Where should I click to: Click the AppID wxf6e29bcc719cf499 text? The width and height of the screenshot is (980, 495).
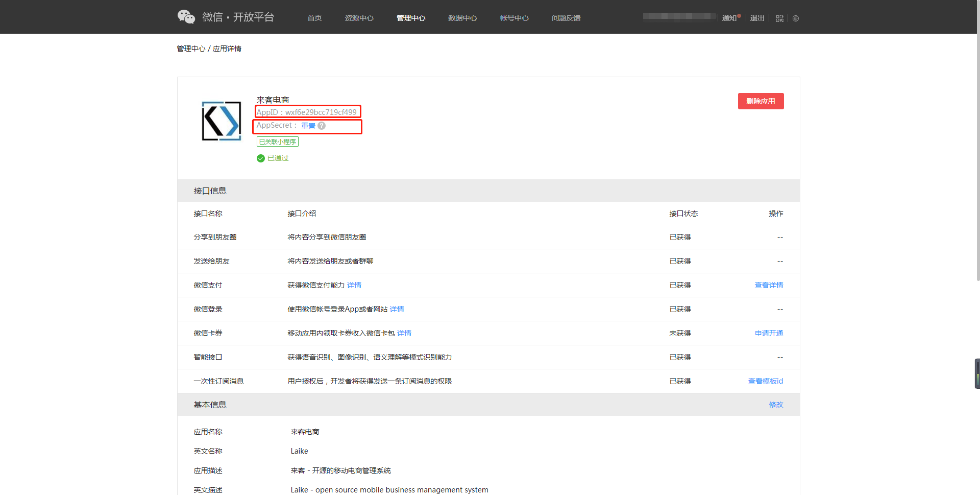pyautogui.click(x=307, y=112)
